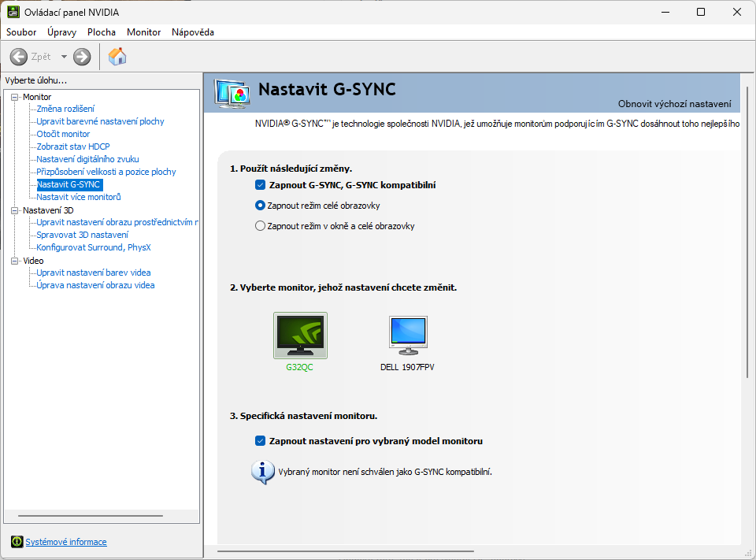This screenshot has width=756, height=560.
Task: Open Úprava nastavení obrazu videa
Action: pos(95,285)
